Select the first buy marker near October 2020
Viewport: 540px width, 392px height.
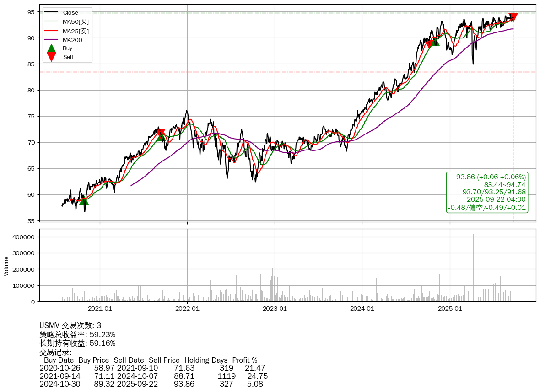coord(84,200)
